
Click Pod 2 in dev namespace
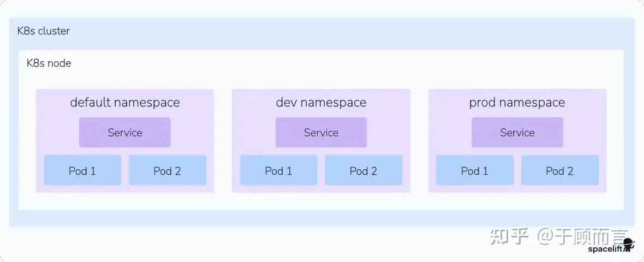363,170
